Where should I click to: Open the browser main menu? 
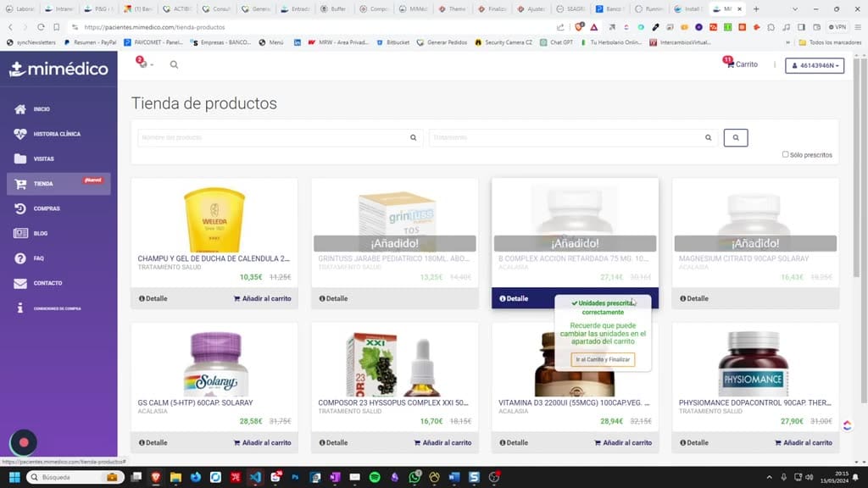(858, 26)
